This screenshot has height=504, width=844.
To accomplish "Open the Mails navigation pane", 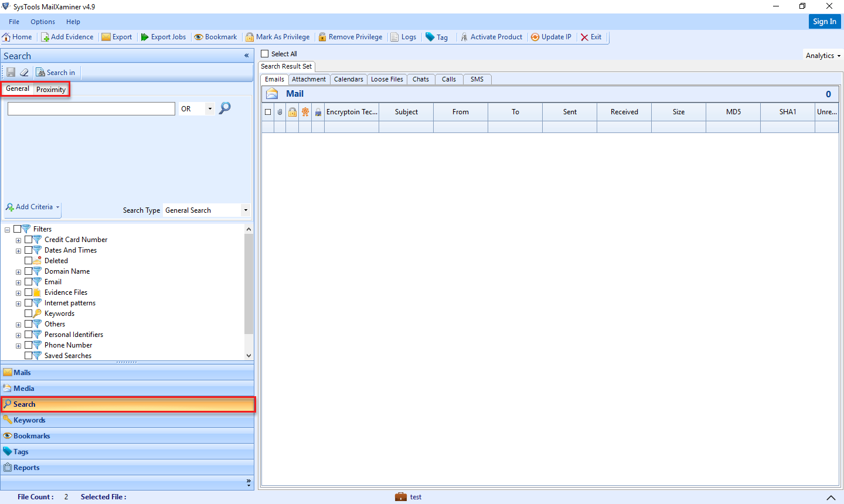I will (127, 372).
